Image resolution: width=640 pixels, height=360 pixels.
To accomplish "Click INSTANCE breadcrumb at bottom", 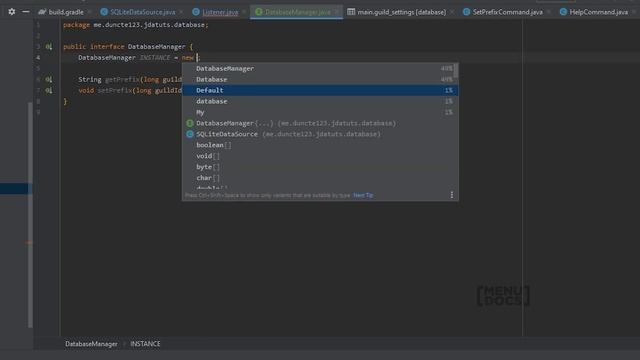I will [145, 344].
